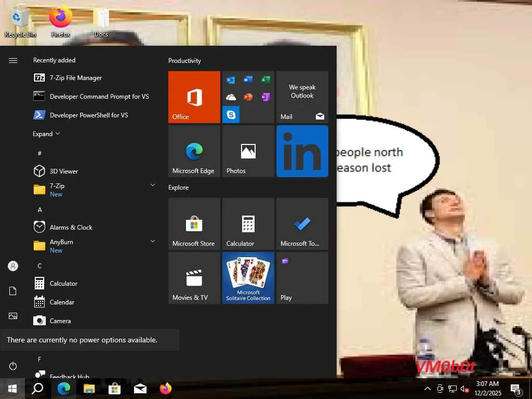Open OneDrive icon in the Office apps tile

[x=231, y=97]
